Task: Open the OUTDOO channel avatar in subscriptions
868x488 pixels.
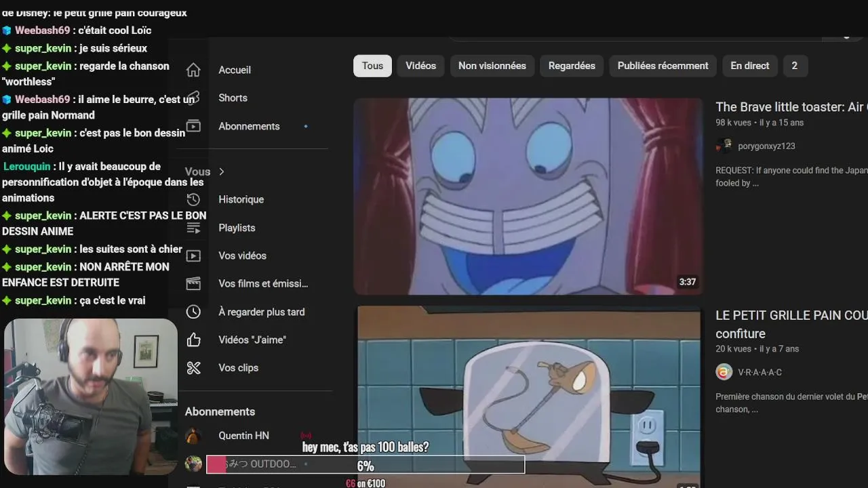Action: pyautogui.click(x=194, y=464)
